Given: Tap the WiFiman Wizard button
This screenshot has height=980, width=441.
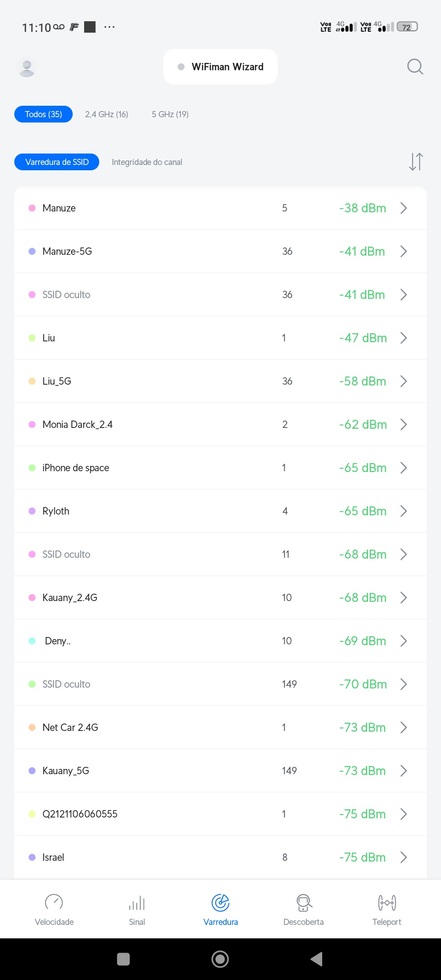Looking at the screenshot, I should click(x=220, y=67).
